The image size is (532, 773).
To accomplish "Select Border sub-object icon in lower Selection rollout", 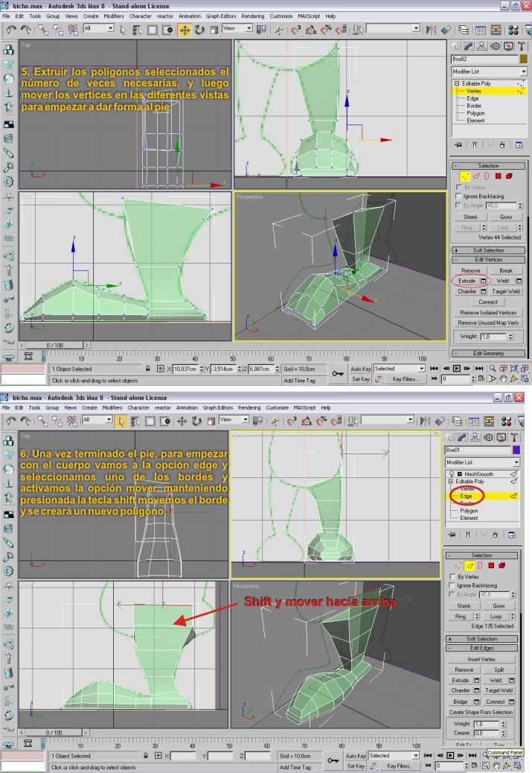I will coord(480,565).
